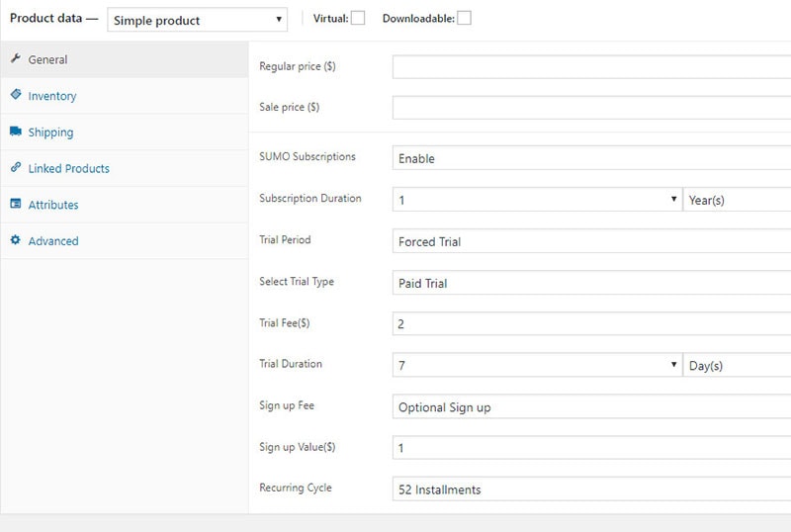
Task: Open the Year(s) duration unit dropdown
Action: point(737,200)
